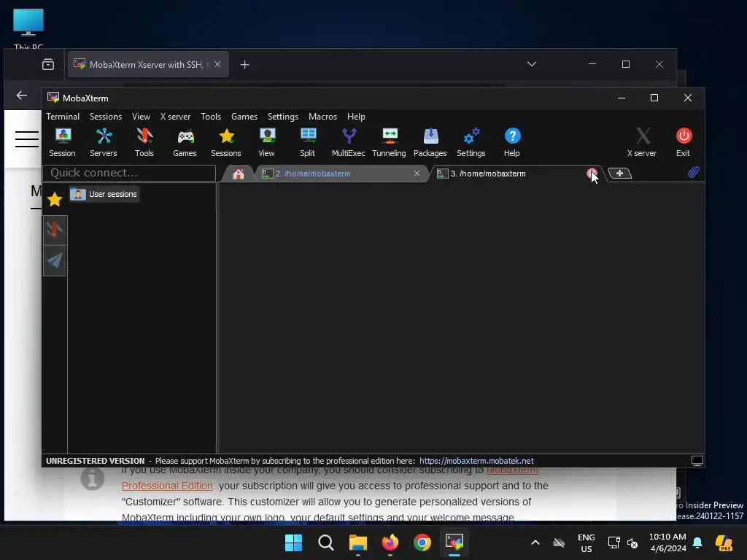747x560 pixels.
Task: Open the Packages toolbar icon
Action: [430, 142]
